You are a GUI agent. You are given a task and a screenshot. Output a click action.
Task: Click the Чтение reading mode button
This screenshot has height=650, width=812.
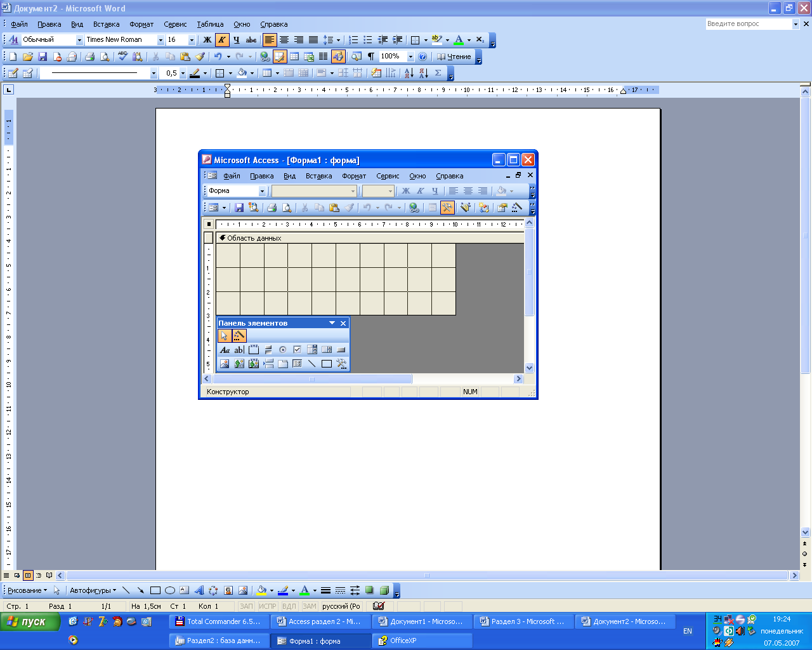(x=454, y=56)
